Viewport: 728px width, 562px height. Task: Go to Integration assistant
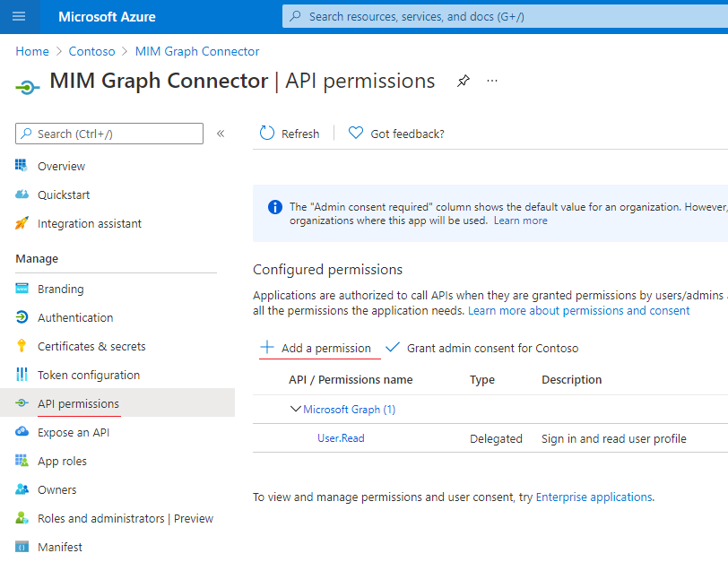click(89, 224)
